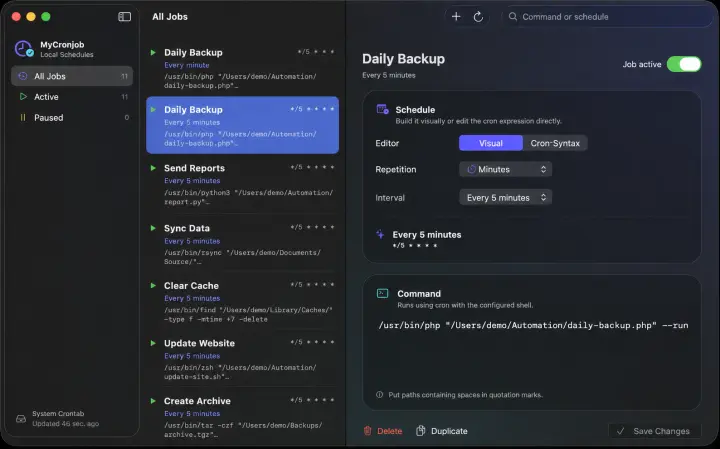Click the All Jobs clock icon

tap(22, 76)
